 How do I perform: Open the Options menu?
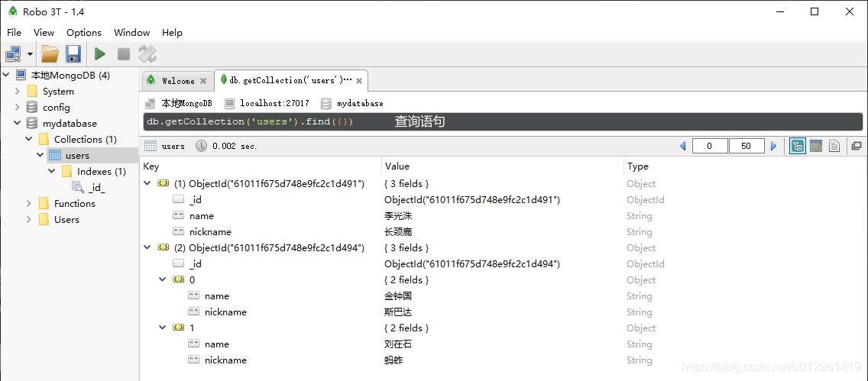coord(84,33)
